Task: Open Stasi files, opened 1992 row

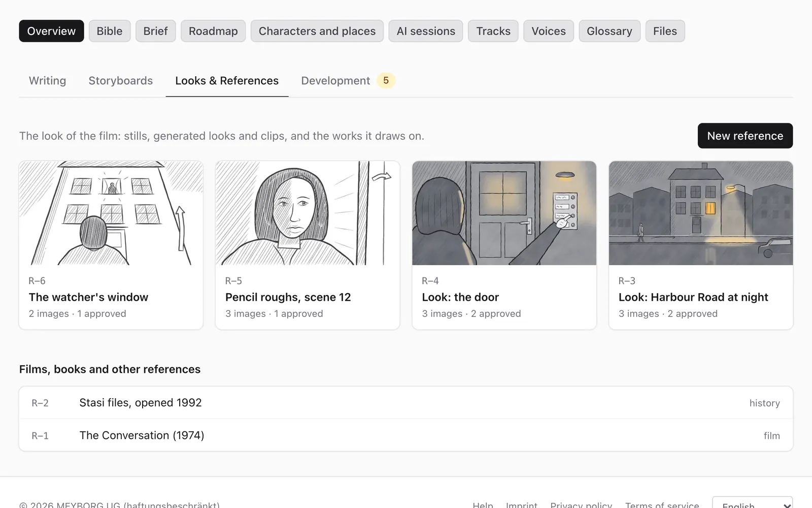Action: click(406, 403)
